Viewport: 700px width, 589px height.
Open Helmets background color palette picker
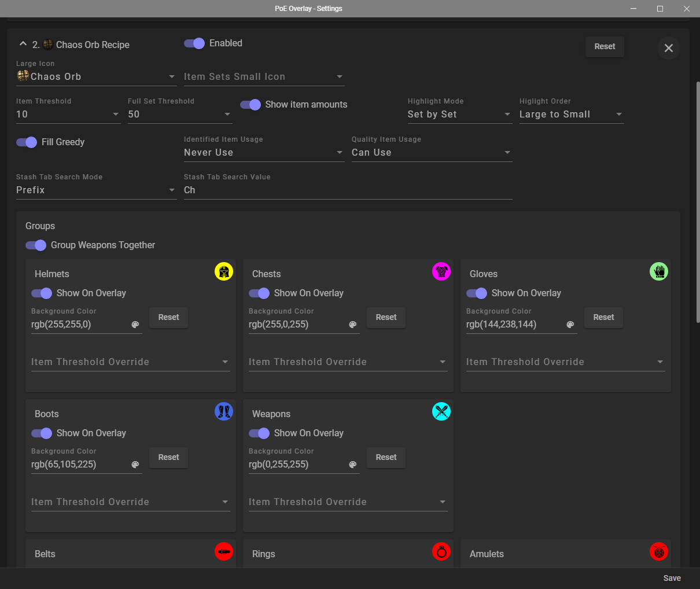[x=135, y=325]
